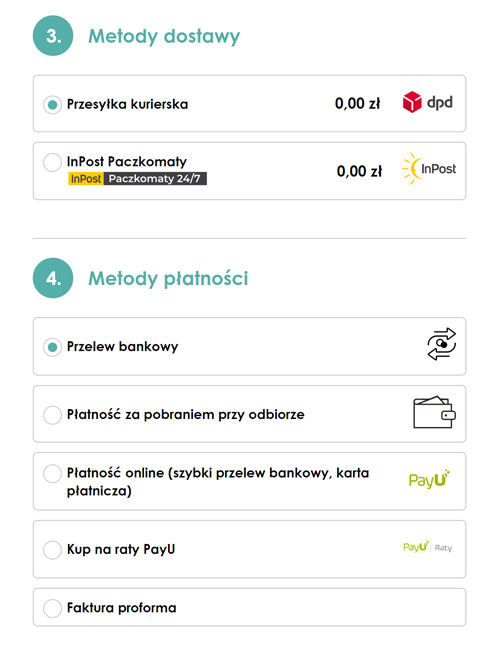Select the Przesyłka kurierska radio button
The image size is (500, 647).
[x=52, y=105]
